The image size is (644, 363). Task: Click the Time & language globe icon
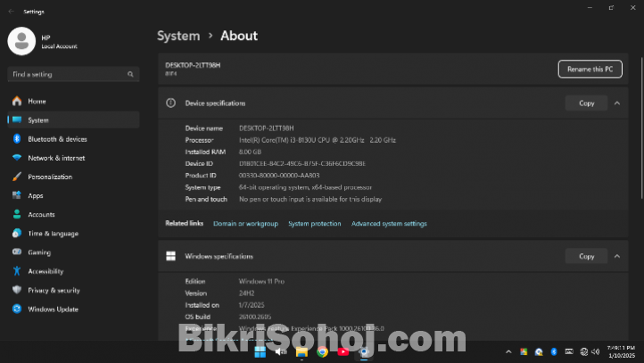(17, 234)
